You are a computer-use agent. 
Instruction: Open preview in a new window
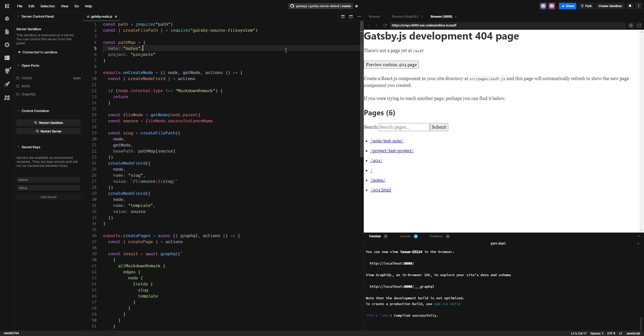(x=639, y=25)
